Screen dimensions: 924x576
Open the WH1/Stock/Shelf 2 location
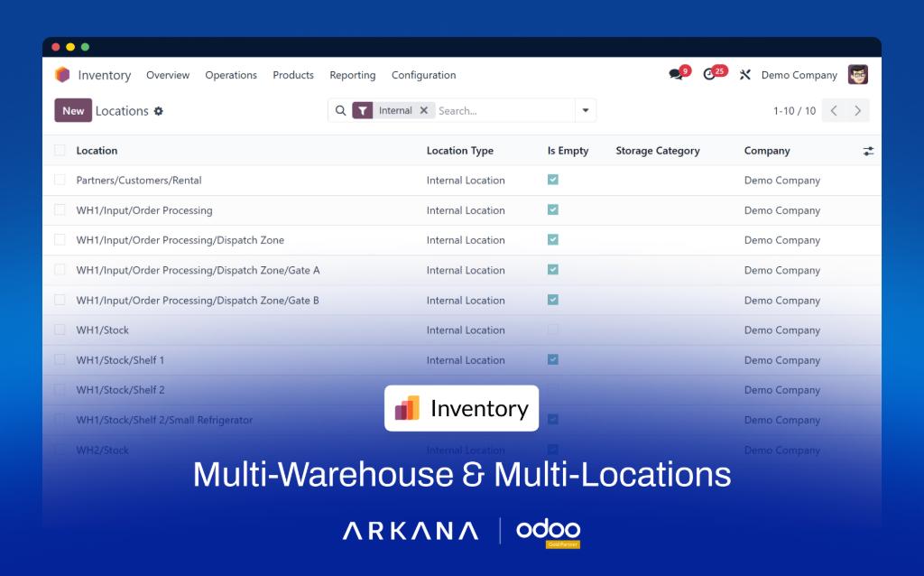tap(120, 390)
